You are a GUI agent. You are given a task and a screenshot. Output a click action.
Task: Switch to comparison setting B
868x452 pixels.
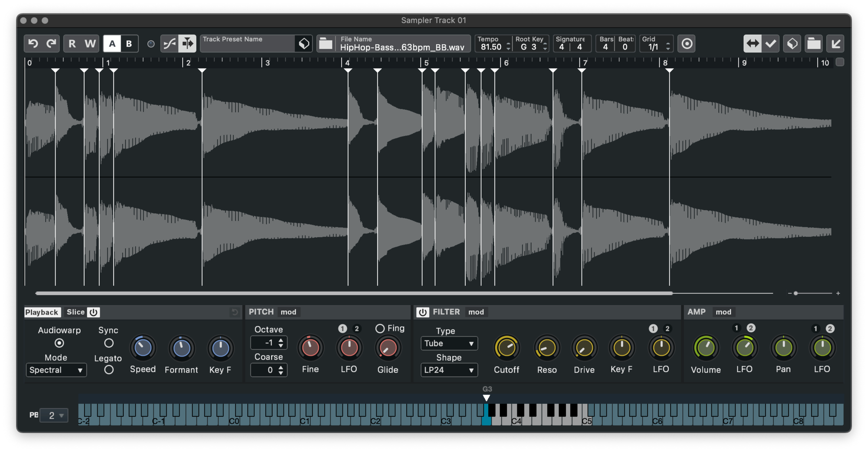[129, 43]
